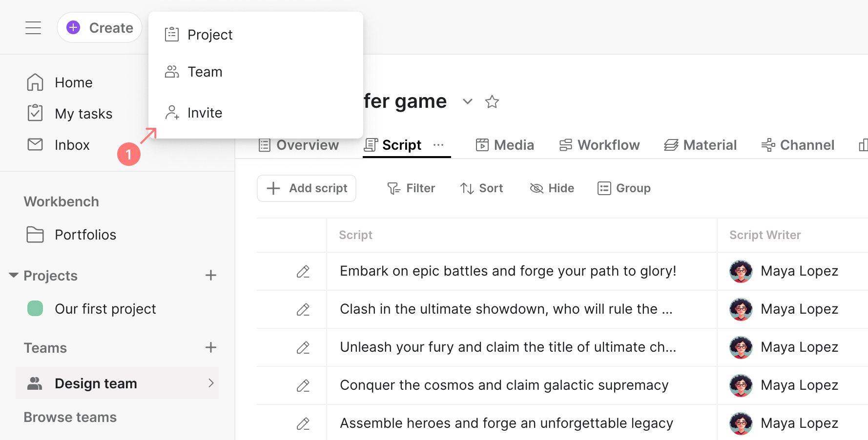This screenshot has width=868, height=440.
Task: Switch to the Media tab
Action: tap(505, 145)
